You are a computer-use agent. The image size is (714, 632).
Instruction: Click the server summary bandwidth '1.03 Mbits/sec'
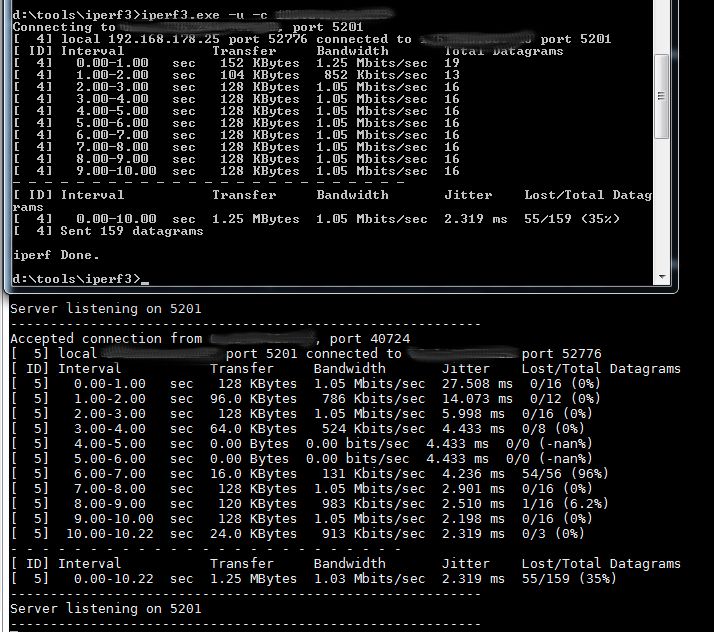[x=369, y=579]
